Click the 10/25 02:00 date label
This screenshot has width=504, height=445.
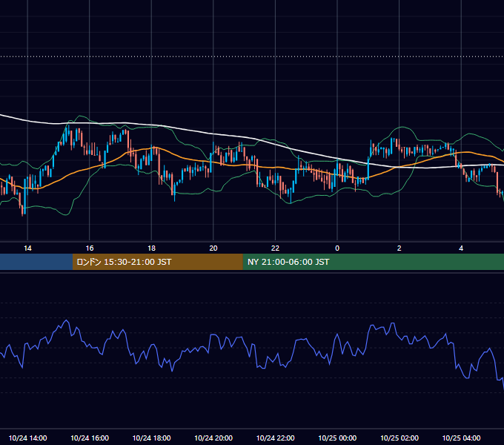(x=399, y=438)
